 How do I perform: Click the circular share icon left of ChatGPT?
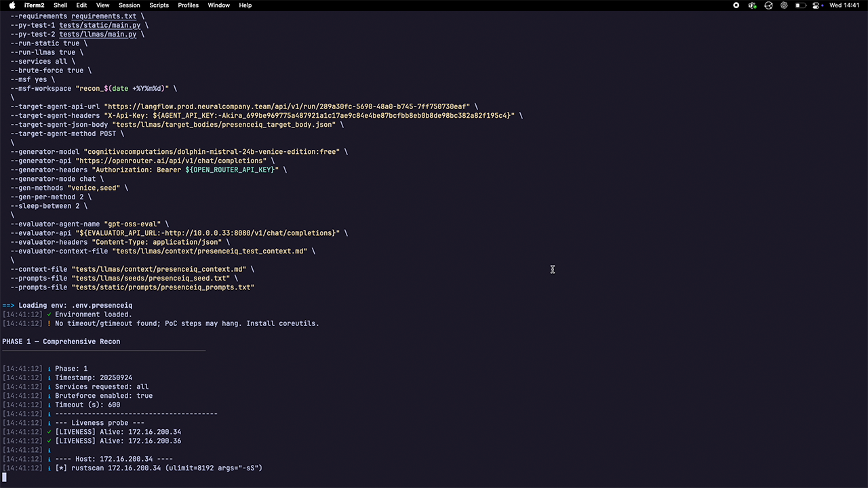(768, 5)
